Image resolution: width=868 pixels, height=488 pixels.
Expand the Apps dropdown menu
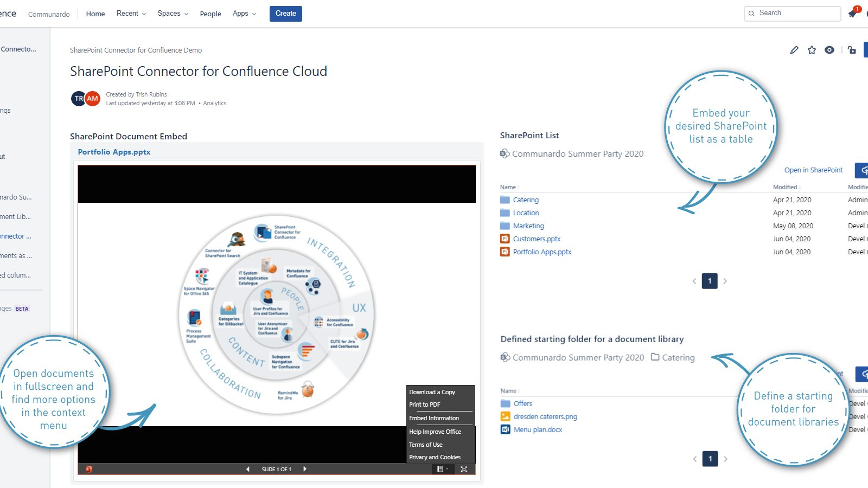click(x=244, y=14)
